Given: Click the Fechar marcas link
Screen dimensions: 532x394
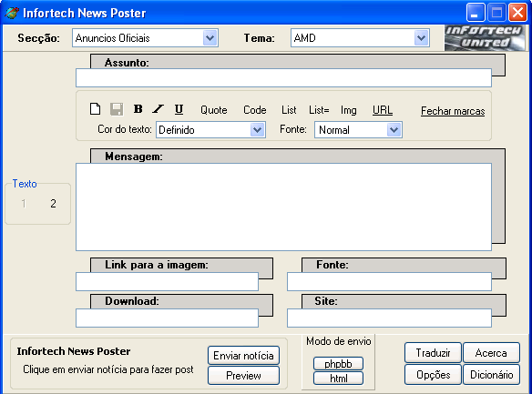Looking at the screenshot, I should point(453,111).
